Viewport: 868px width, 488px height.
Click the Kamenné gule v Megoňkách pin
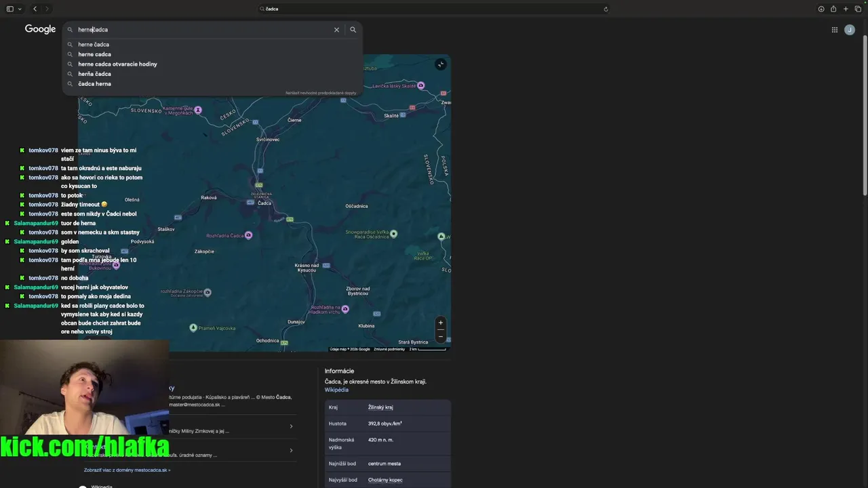(198, 109)
